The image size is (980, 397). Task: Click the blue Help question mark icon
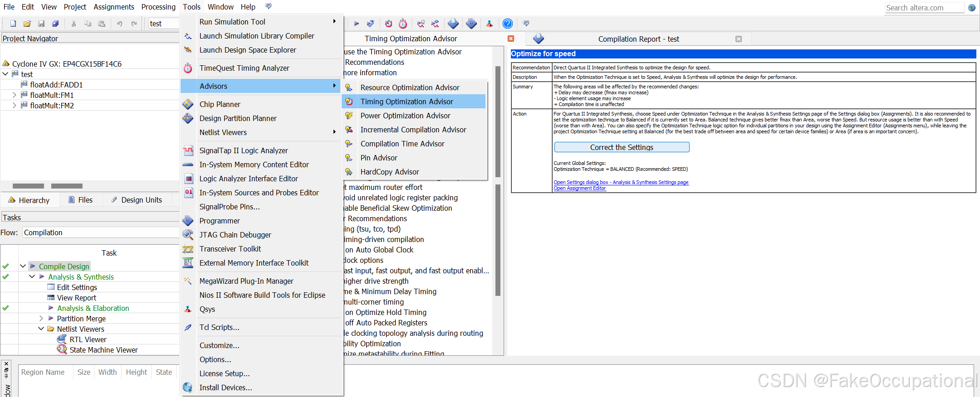[508, 24]
